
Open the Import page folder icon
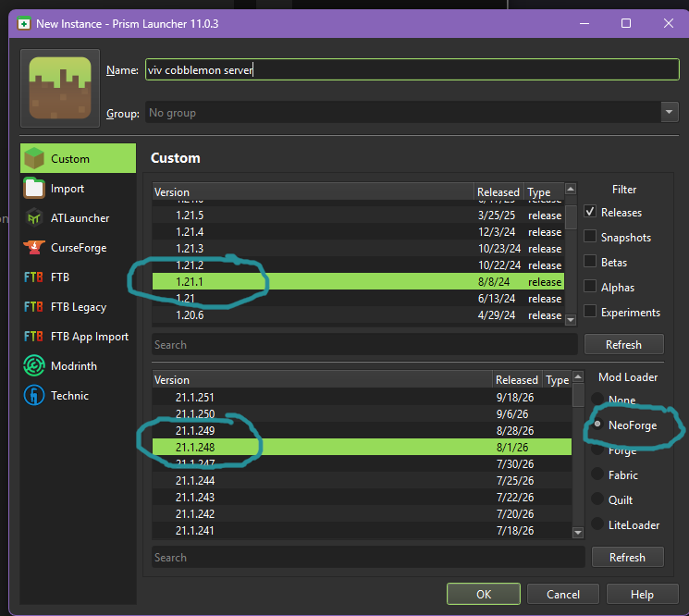34,188
